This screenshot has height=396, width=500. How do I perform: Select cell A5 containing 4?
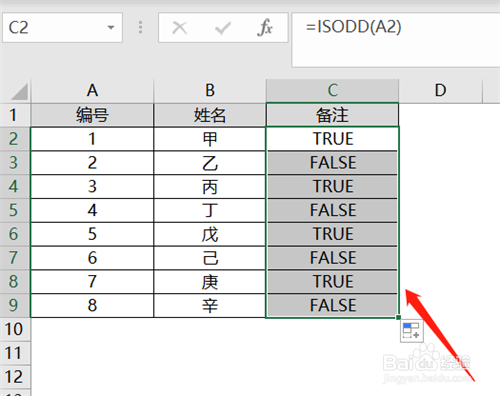tap(92, 210)
